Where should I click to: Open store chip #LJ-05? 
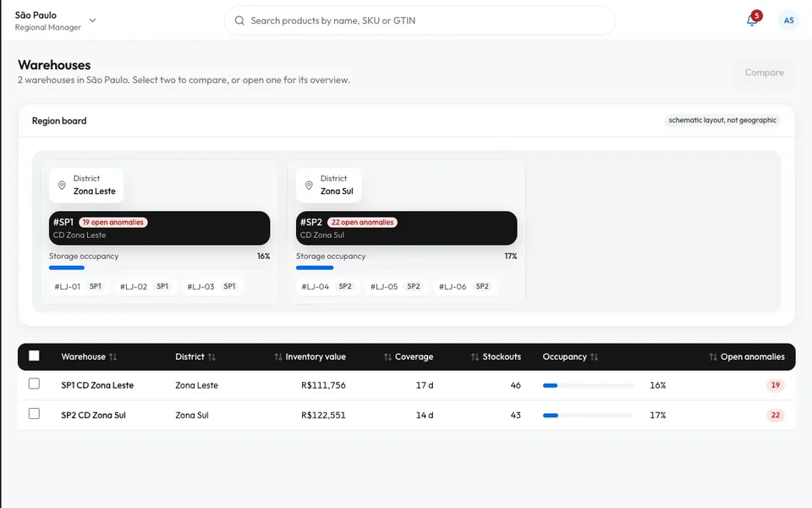tap(396, 286)
